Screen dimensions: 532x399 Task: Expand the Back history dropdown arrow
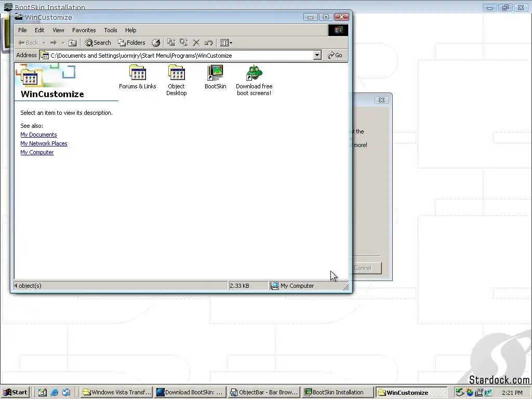44,43
